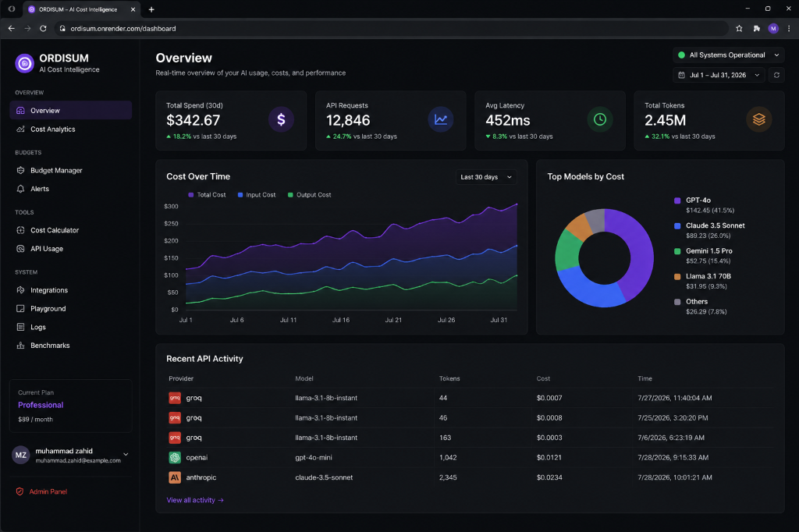
Task: Click the claude-3.5-sonnet model cell
Action: [324, 477]
